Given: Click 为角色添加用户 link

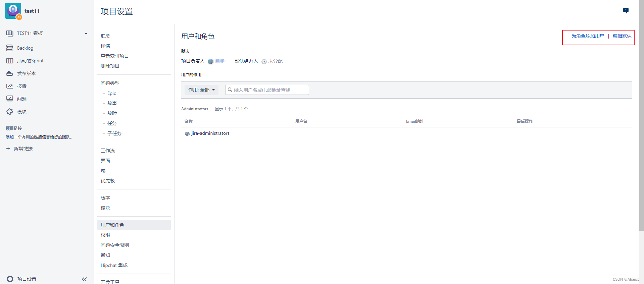Looking at the screenshot, I should 587,36.
